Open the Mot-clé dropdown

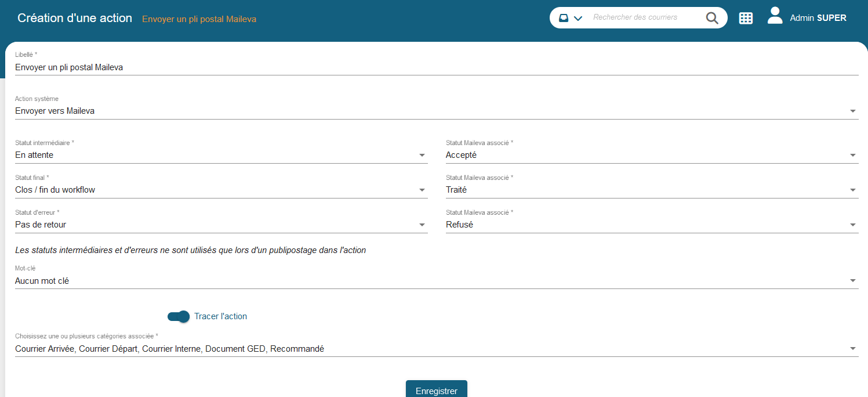click(437, 280)
